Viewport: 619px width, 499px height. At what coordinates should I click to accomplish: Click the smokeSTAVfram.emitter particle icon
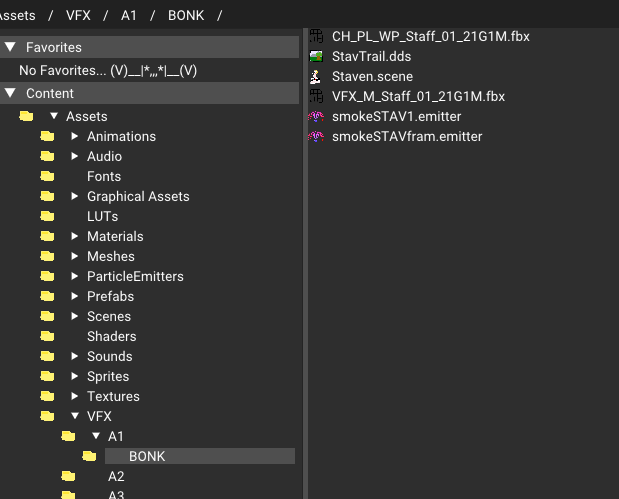[x=316, y=137]
